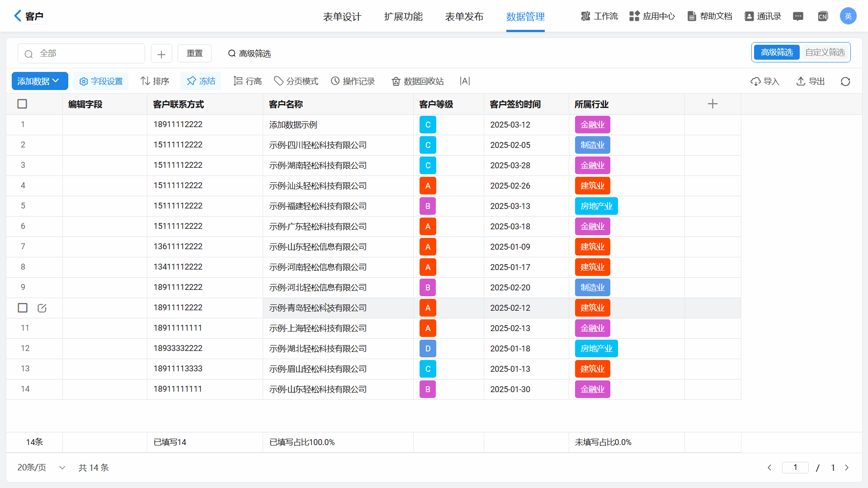This screenshot has height=488, width=868.
Task: Toggle 冻结 freeze columns
Action: coord(201,81)
